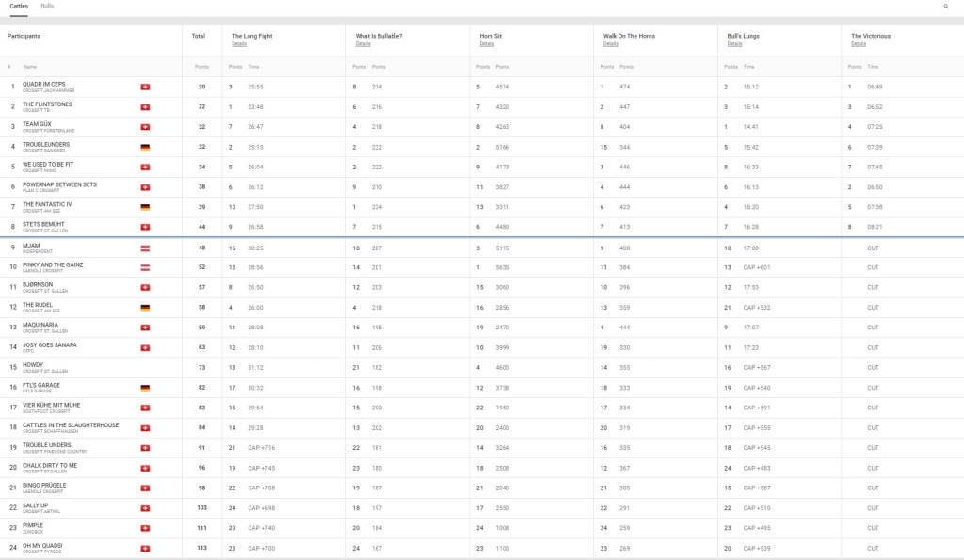964x560 pixels.
Task: Click German flag beside FTLS GARAGE
Action: [x=145, y=388]
